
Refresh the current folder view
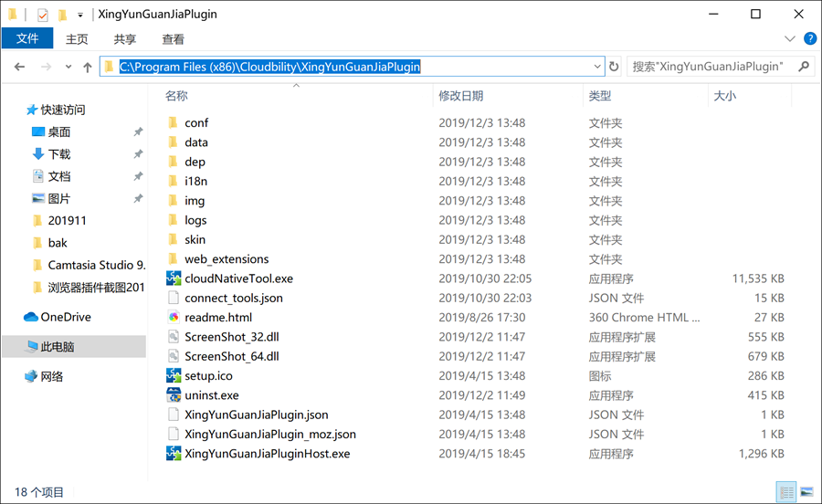(x=614, y=67)
